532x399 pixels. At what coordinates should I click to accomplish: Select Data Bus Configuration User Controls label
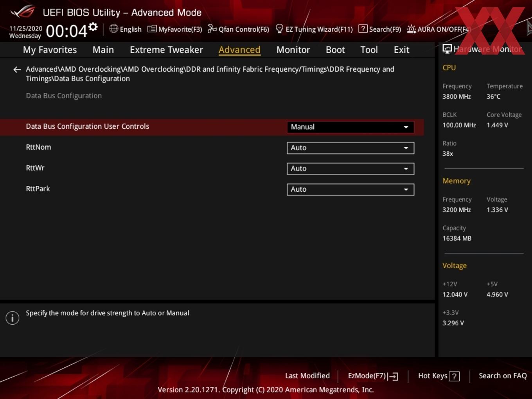tap(88, 126)
